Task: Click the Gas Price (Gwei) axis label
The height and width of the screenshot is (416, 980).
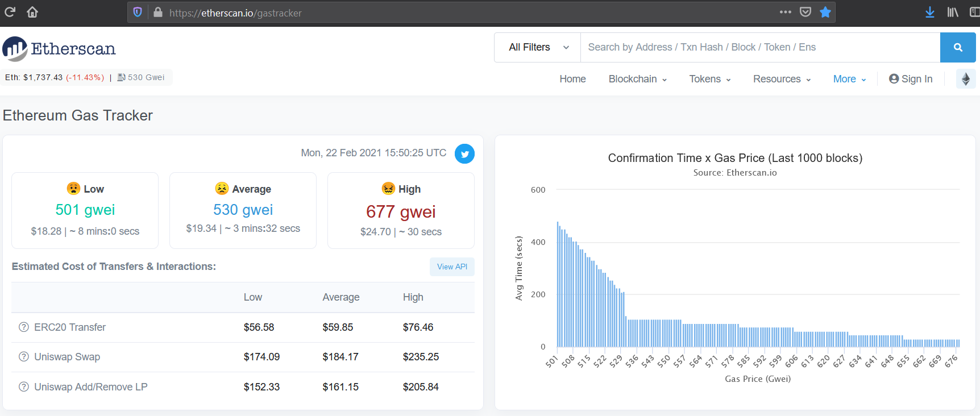Action: tap(758, 379)
